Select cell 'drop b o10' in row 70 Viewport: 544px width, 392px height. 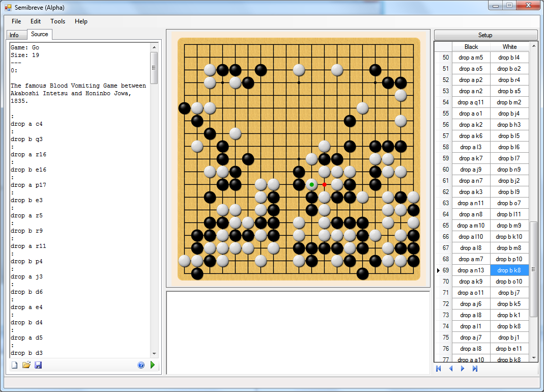point(509,281)
